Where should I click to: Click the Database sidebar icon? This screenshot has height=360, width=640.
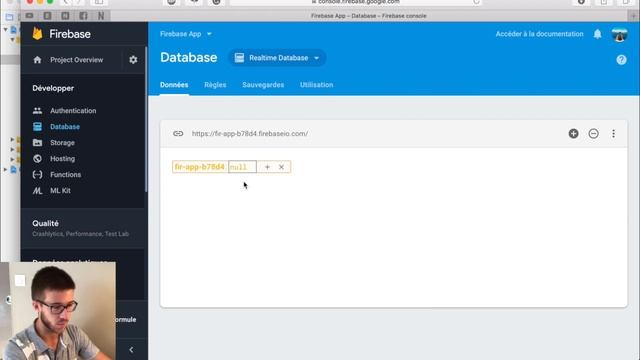pos(38,127)
